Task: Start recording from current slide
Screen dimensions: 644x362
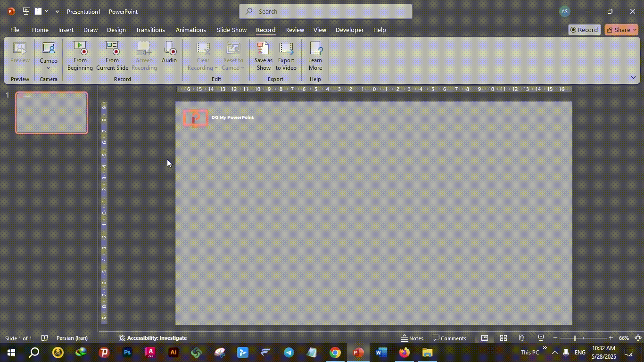Action: pos(112,56)
